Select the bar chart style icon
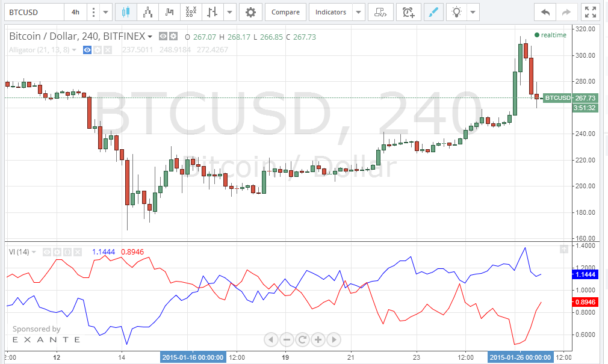This screenshot has height=364, width=608. (x=212, y=13)
